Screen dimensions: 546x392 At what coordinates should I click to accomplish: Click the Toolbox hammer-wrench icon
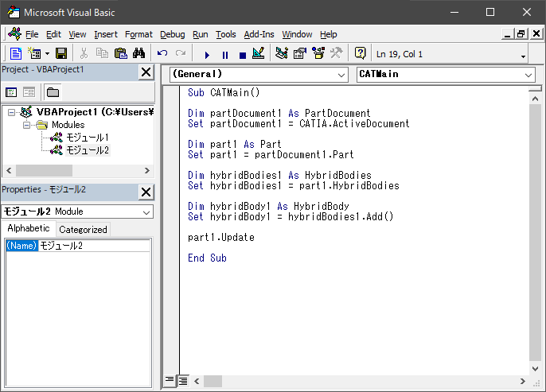pyautogui.click(x=337, y=53)
